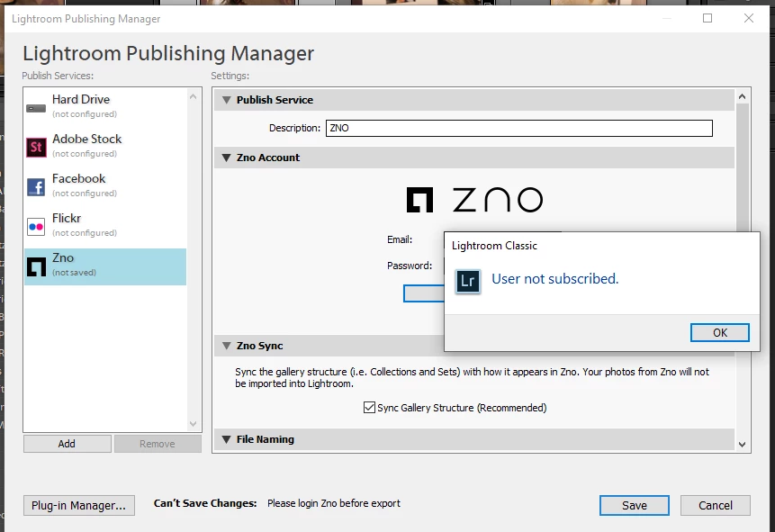Click the 'Please login Zno before export' text
This screenshot has width=775, height=532.
334,503
